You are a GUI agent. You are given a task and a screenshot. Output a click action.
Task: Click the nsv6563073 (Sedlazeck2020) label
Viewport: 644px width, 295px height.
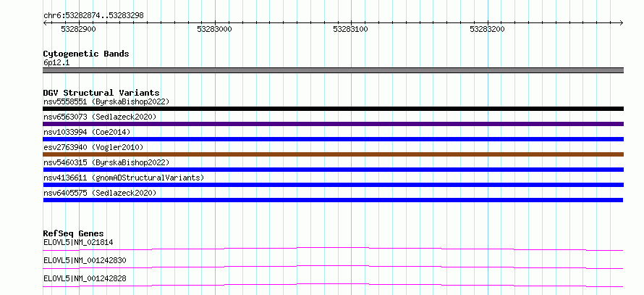(x=100, y=117)
